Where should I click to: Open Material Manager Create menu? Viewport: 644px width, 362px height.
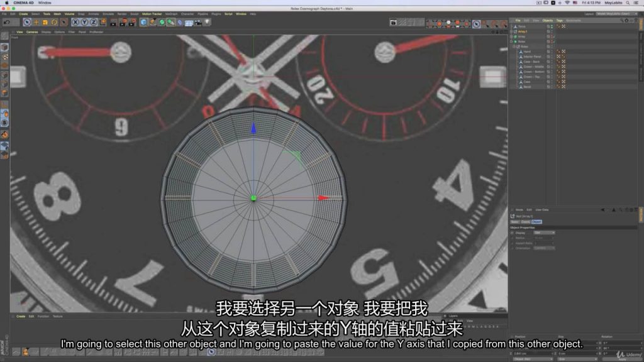21,317
